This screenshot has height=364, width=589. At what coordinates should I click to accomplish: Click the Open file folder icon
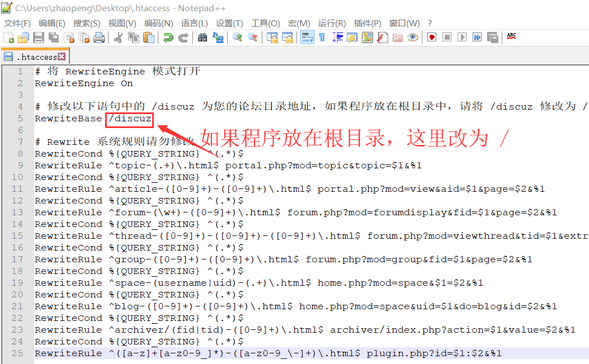(23, 37)
